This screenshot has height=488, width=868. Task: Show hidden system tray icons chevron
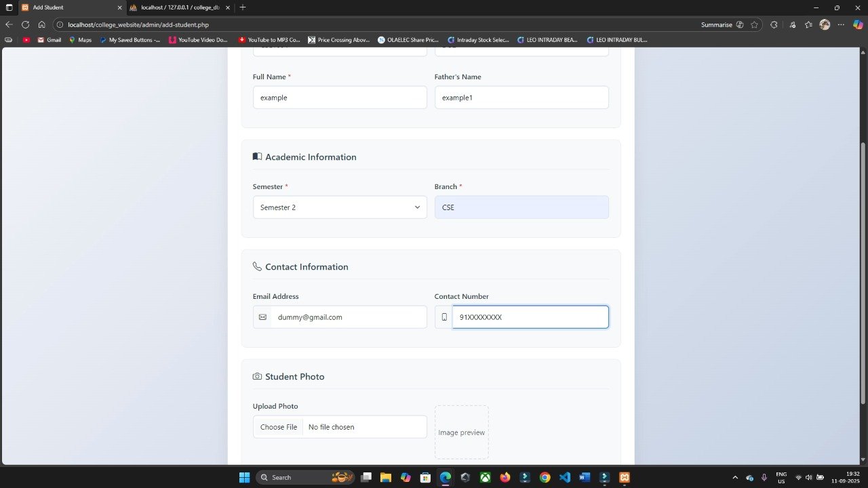point(734,477)
